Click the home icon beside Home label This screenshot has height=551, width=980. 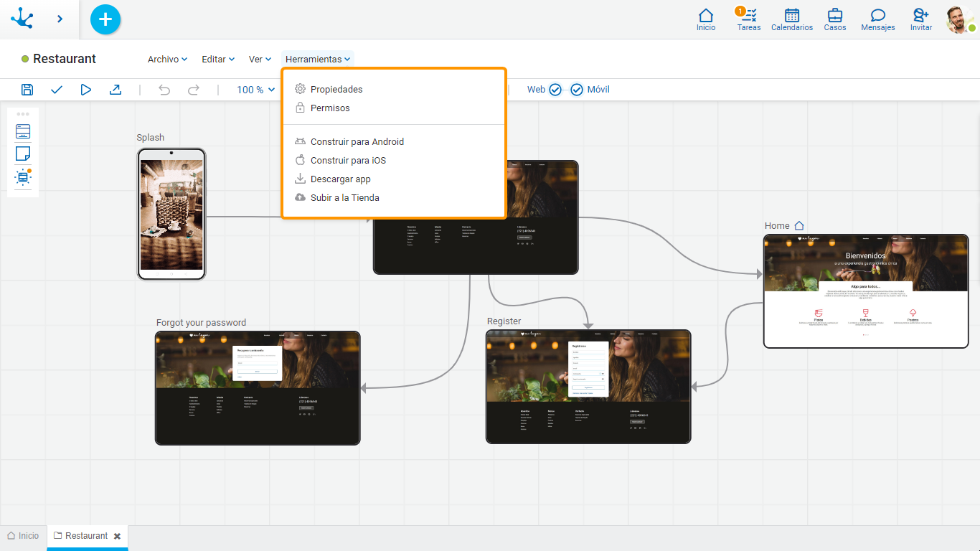pyautogui.click(x=799, y=226)
